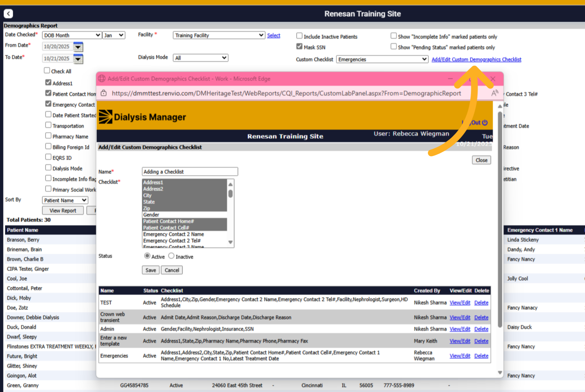Toggle the Check All checkbox
Screen dimensions: 585x392
point(47,71)
